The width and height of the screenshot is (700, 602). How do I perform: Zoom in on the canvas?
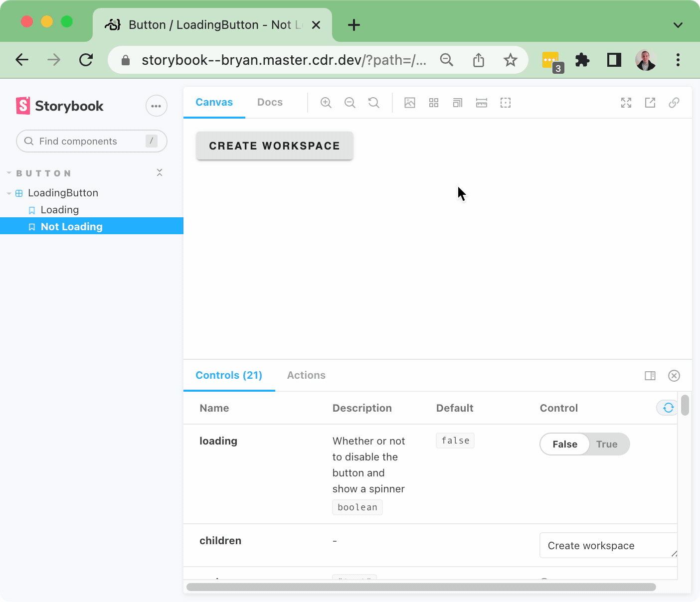click(326, 103)
